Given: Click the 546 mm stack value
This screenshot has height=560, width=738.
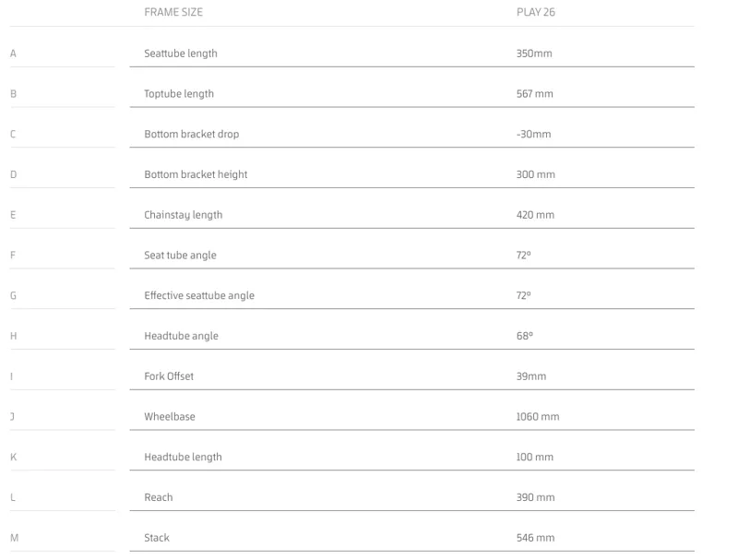Looking at the screenshot, I should (x=535, y=538).
